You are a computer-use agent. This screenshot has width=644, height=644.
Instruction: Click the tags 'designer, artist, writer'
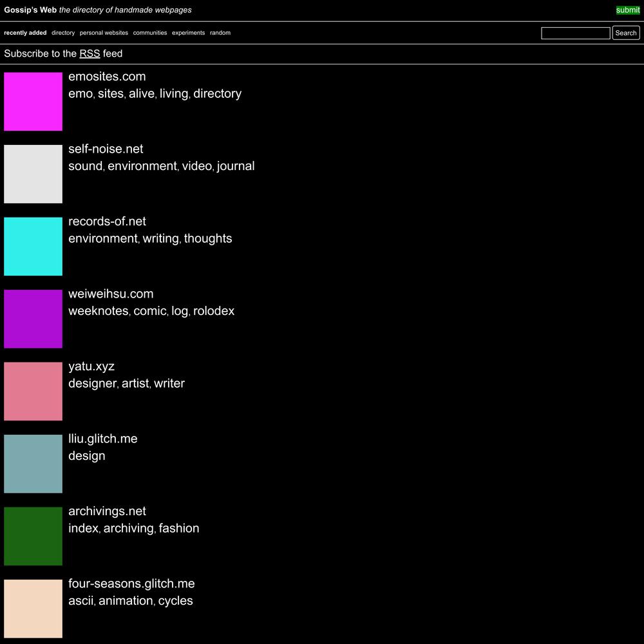pos(126,384)
